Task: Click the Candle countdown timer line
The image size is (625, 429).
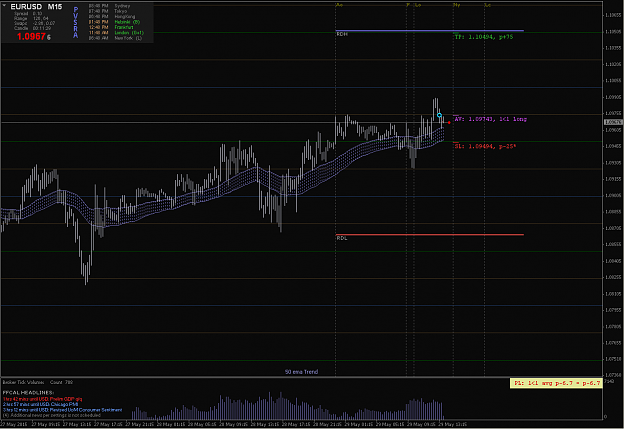Action: tap(32, 28)
